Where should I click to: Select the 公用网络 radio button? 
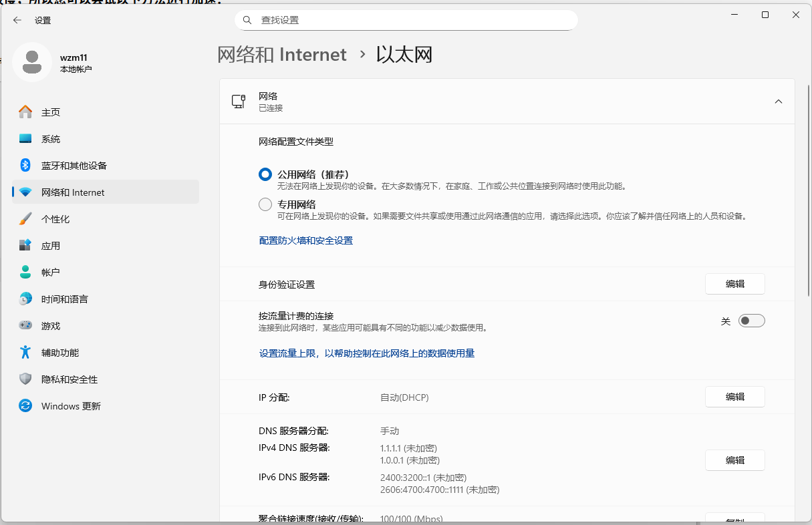265,174
